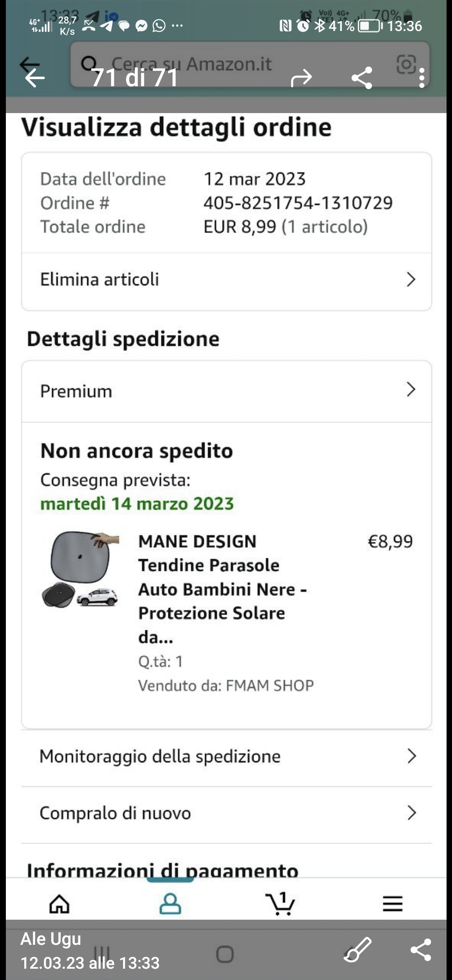This screenshot has width=452, height=980.
Task: Tap the share icon in top bar
Action: tap(362, 77)
